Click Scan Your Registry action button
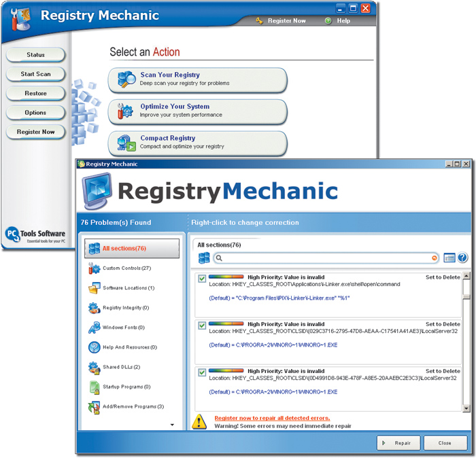Image resolution: width=476 pixels, height=458 pixels. pyautogui.click(x=198, y=80)
